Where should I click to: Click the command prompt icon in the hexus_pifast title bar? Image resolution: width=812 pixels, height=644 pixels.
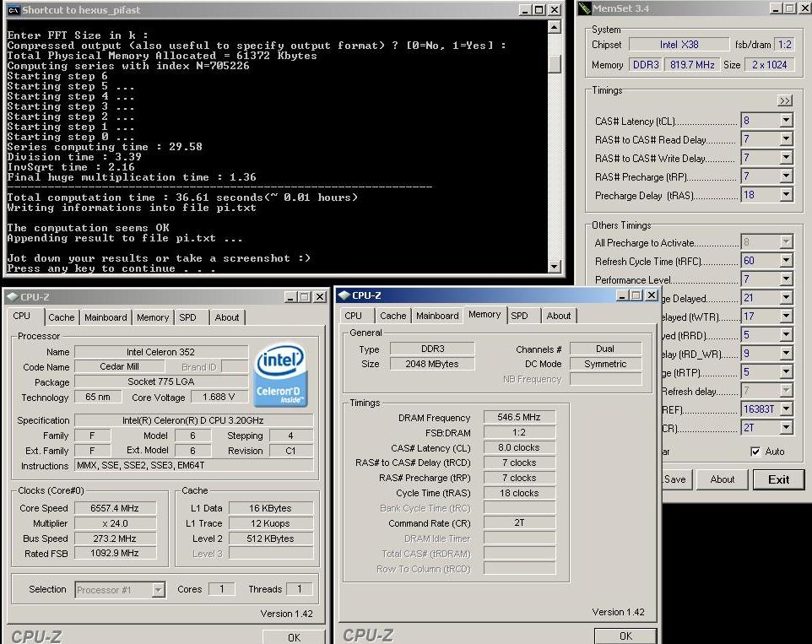tap(14, 10)
